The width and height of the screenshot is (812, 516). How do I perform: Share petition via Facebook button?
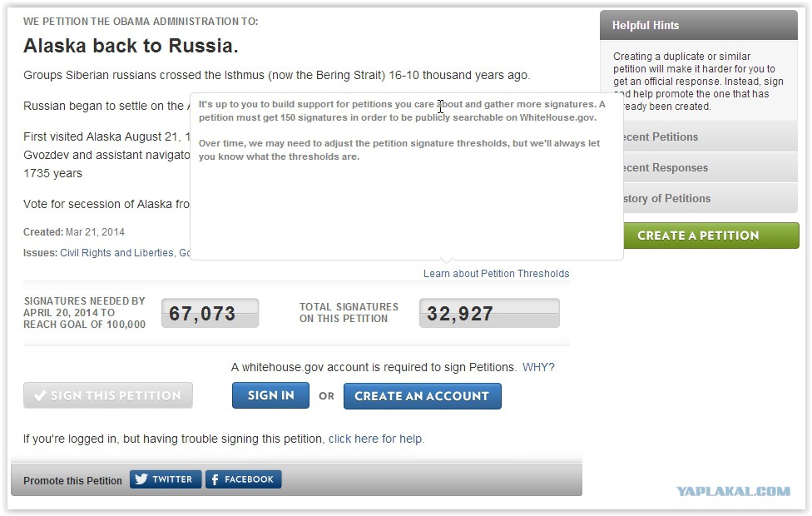tap(244, 479)
